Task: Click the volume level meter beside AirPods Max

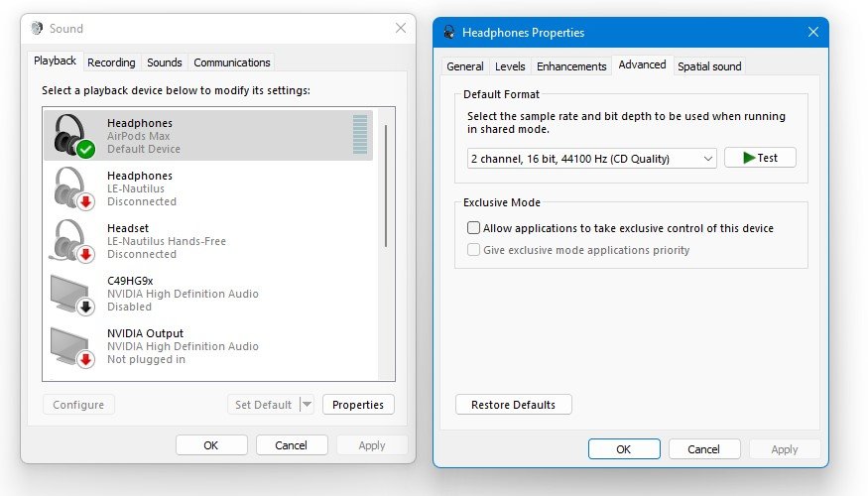Action: point(360,135)
